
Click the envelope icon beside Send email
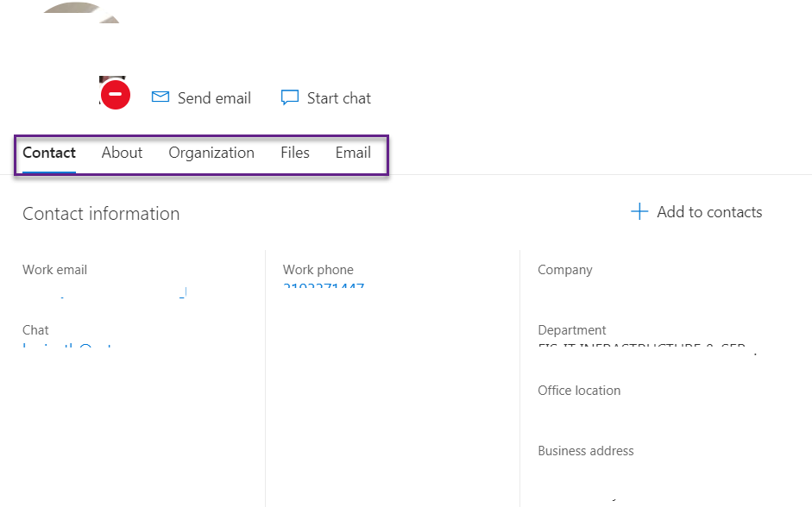tap(160, 97)
